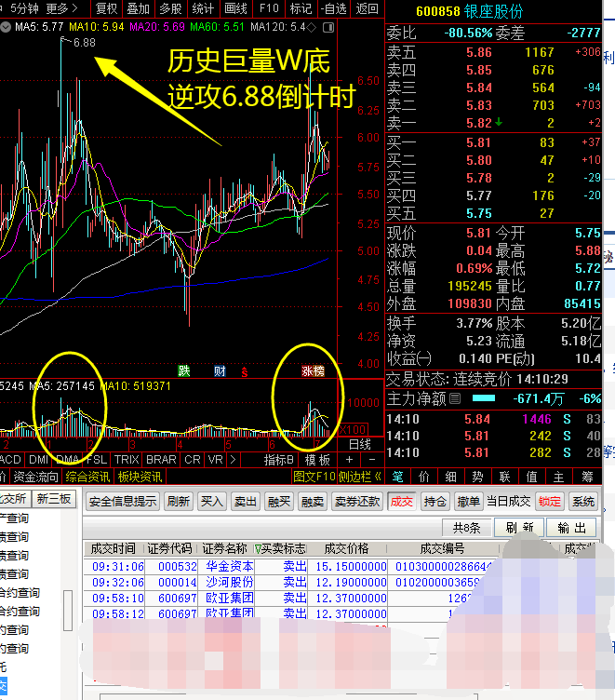Screen dimensions: 615x700
Task: Click the blue 财 marker icon
Action: (220, 371)
